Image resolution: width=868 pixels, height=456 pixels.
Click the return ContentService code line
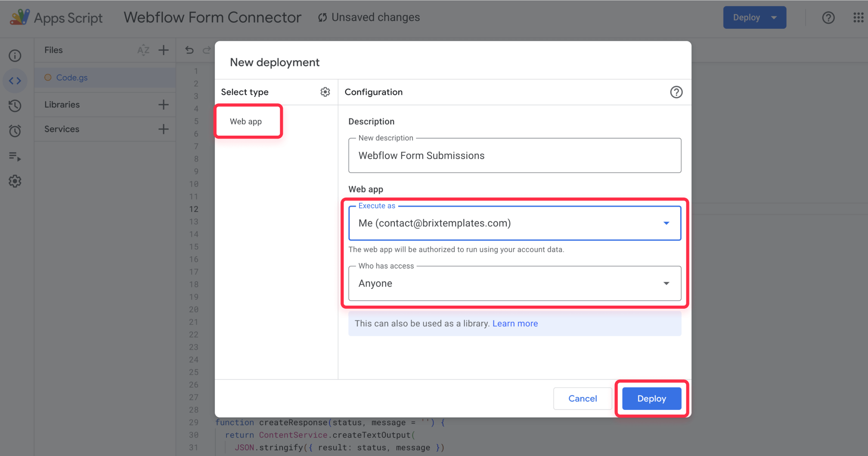coord(320,435)
